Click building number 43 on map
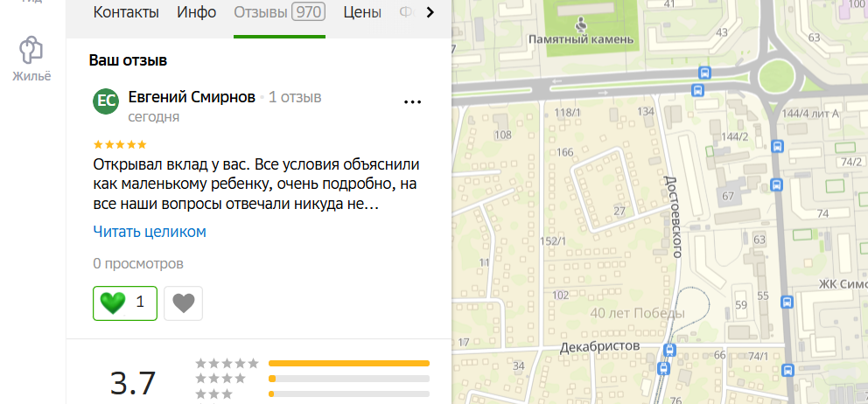This screenshot has height=404, width=868. coord(721,32)
